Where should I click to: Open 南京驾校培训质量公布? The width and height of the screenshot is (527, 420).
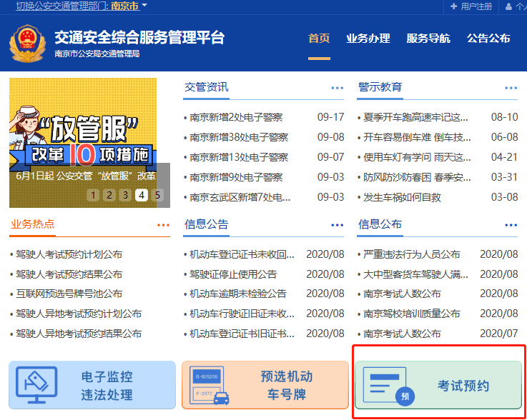[412, 314]
